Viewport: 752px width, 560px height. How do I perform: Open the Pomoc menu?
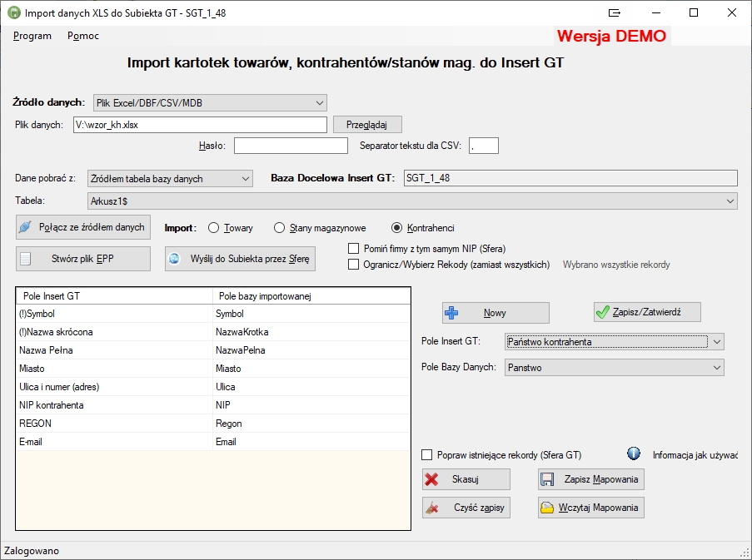point(83,36)
